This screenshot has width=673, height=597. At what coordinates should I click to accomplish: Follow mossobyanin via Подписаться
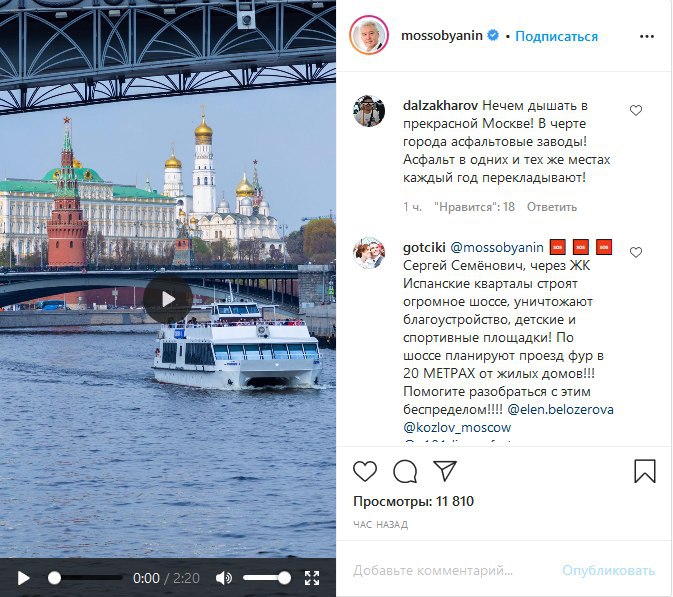pyautogui.click(x=556, y=36)
